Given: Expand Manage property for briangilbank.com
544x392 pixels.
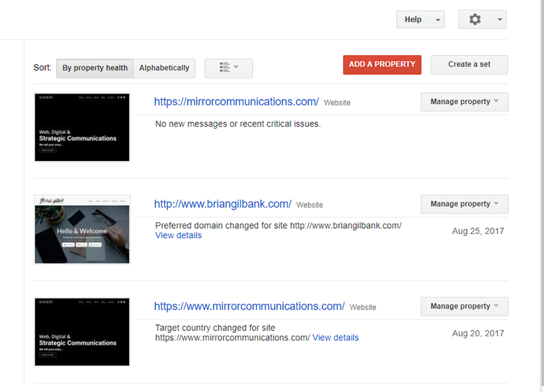Looking at the screenshot, I should [464, 204].
